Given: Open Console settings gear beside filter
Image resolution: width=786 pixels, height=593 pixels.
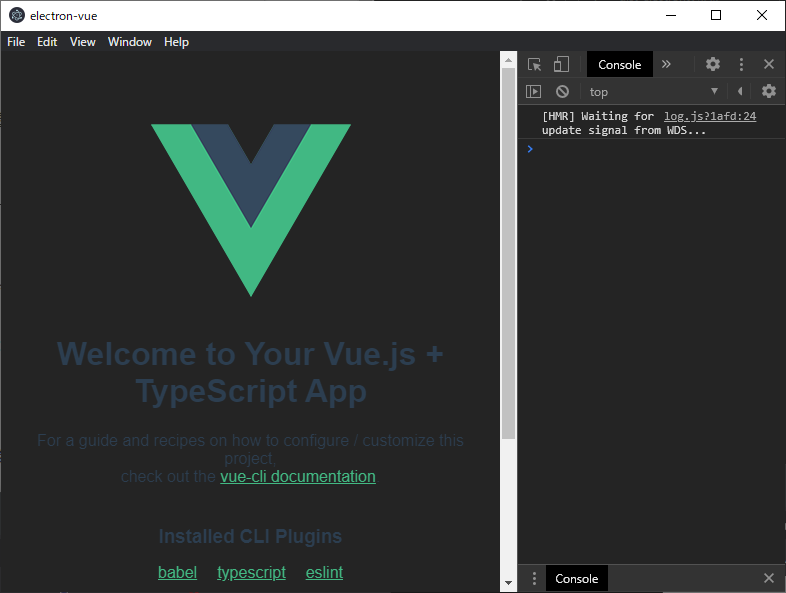Looking at the screenshot, I should click(x=769, y=91).
